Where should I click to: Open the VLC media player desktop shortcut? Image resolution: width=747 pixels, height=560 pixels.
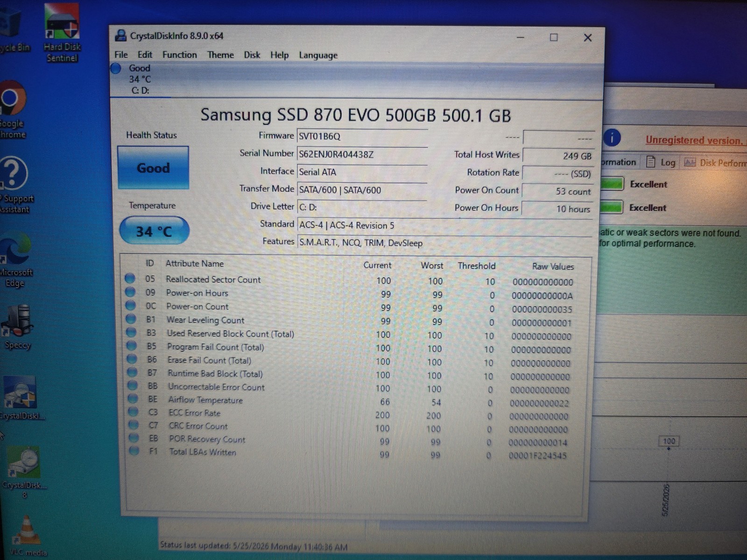point(28,536)
